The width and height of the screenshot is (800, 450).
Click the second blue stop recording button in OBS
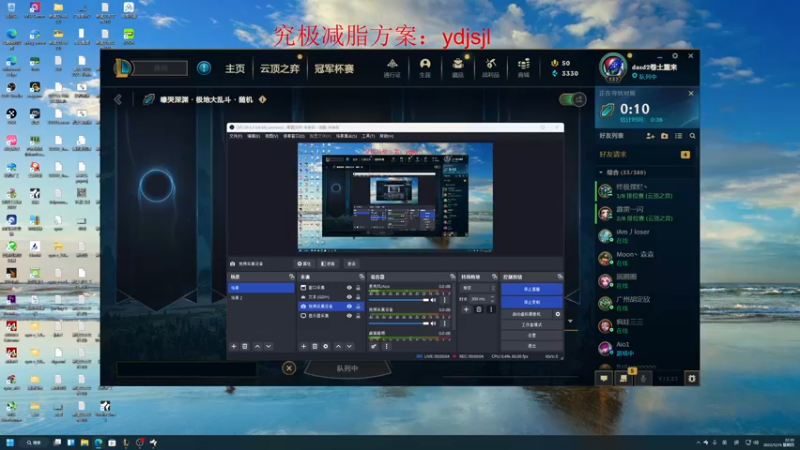click(x=532, y=302)
